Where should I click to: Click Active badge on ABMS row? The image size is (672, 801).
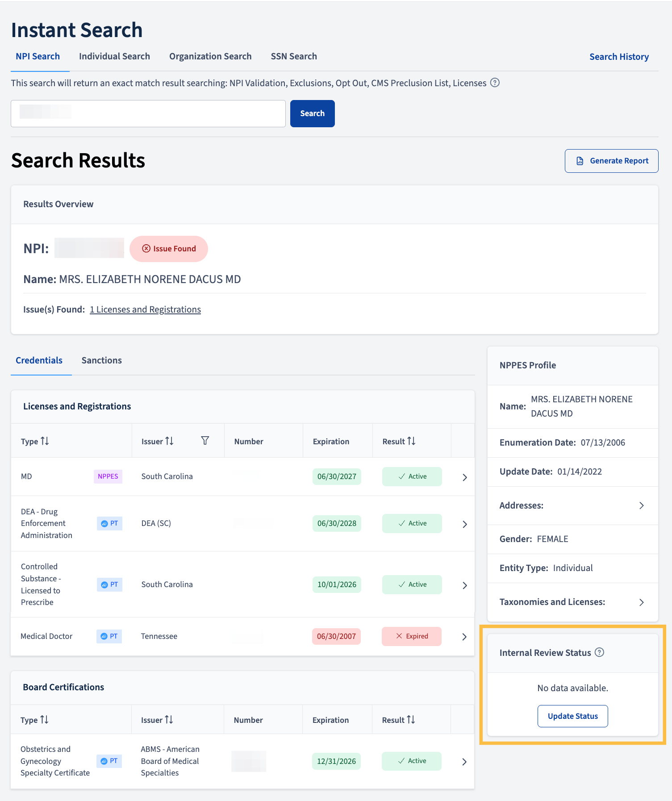(x=412, y=761)
